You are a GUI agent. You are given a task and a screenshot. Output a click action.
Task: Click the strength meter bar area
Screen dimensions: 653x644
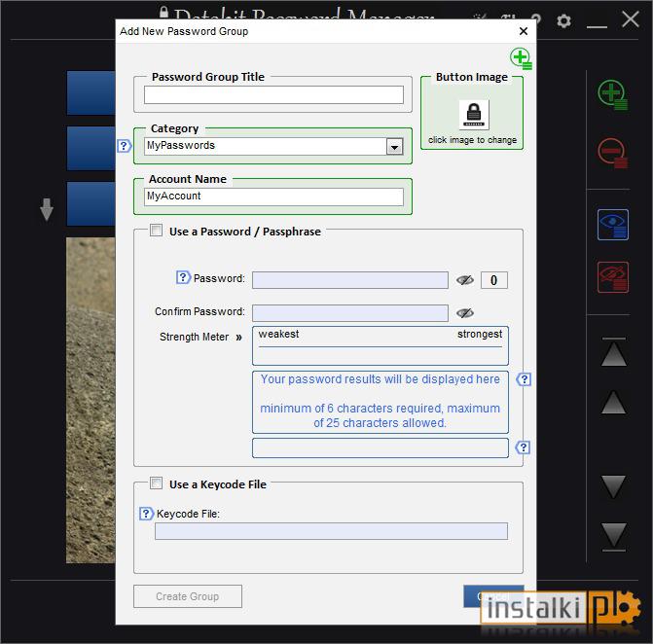[381, 345]
